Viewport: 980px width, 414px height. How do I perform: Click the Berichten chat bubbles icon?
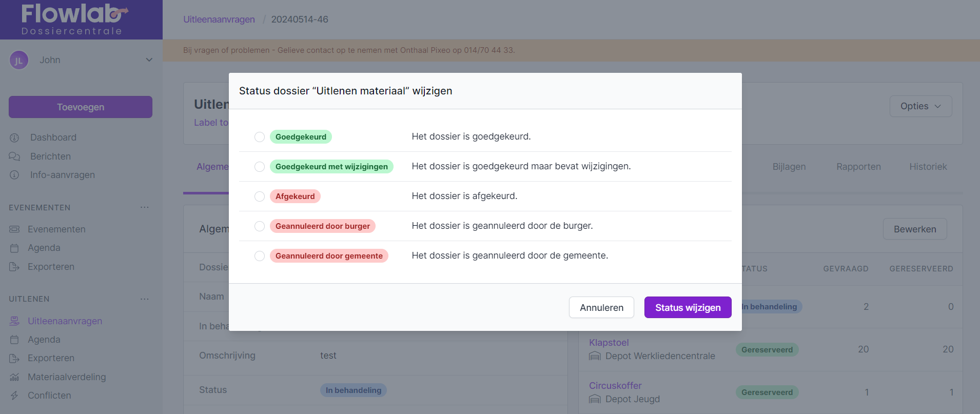[x=14, y=156]
